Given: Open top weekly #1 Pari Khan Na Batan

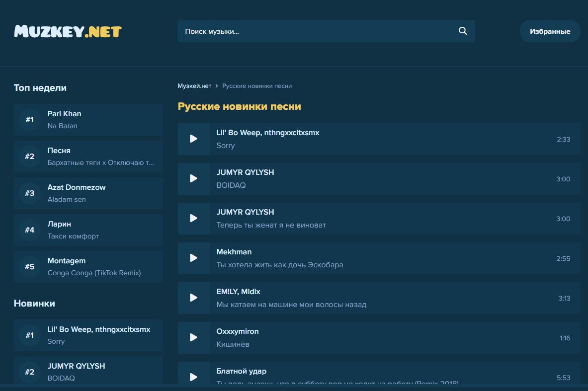Looking at the screenshot, I should (x=88, y=120).
